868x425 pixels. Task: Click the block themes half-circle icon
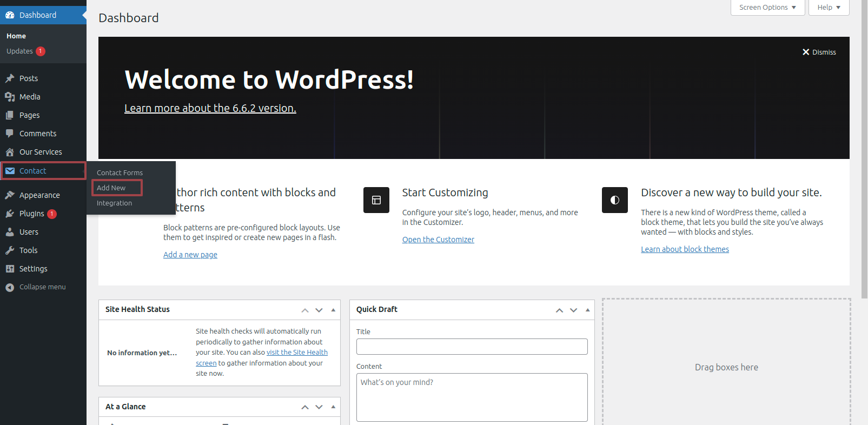coord(615,200)
